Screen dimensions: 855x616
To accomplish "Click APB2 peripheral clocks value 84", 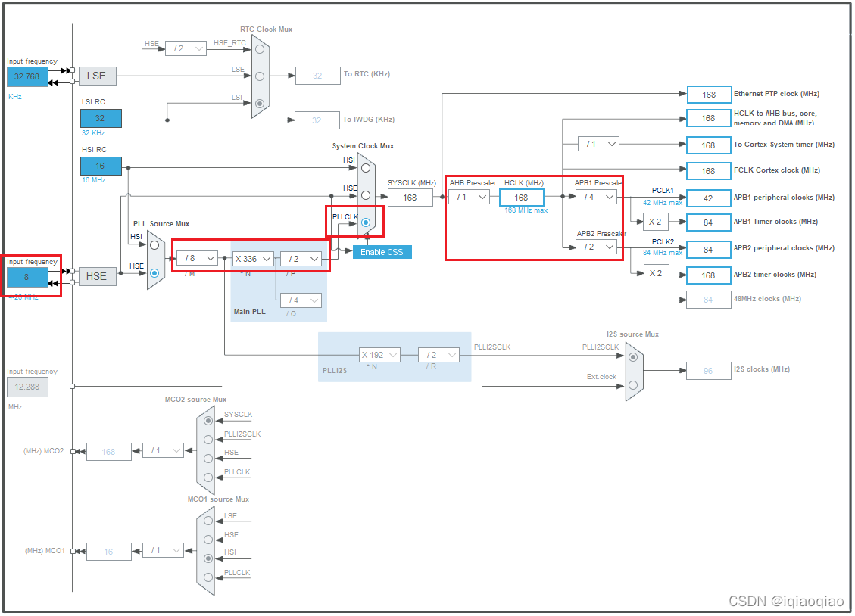I will click(x=709, y=250).
